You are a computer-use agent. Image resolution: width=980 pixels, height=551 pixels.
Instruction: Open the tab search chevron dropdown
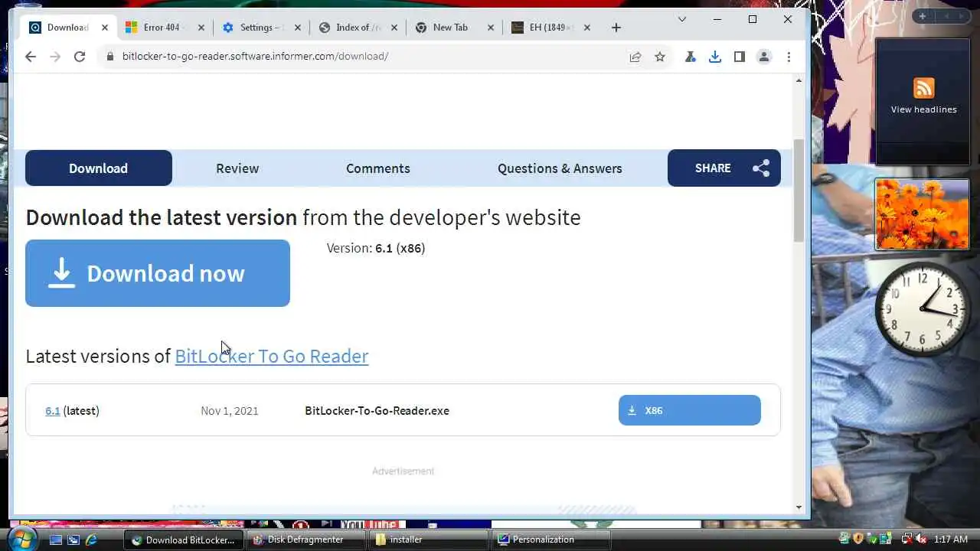coord(682,19)
